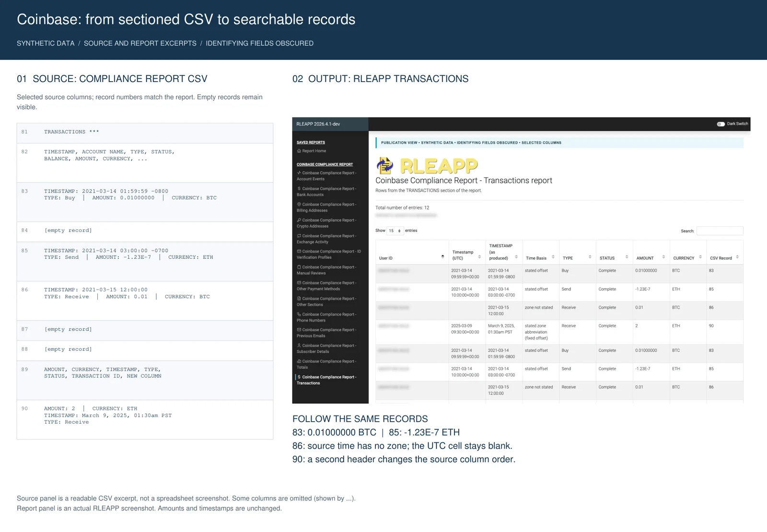The width and height of the screenshot is (767, 532).
Task: Click the RLEAPP 2026.4.1-dev navbar title
Action: point(318,124)
